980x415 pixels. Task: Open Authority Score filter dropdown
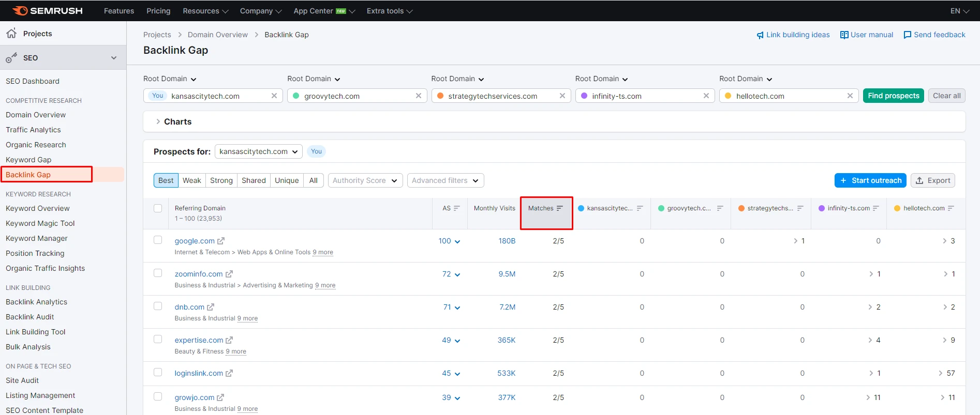click(x=365, y=180)
